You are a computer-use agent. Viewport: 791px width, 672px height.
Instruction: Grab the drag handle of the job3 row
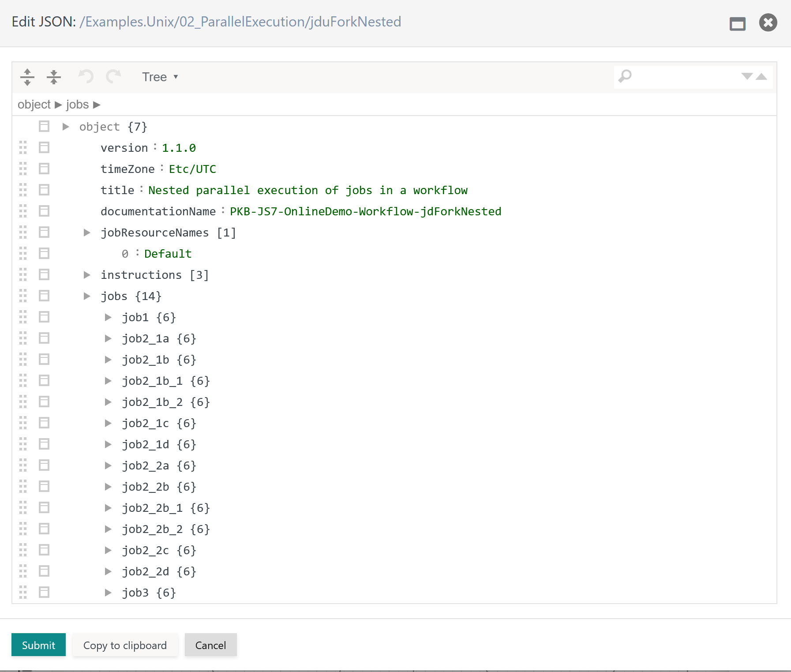point(23,592)
